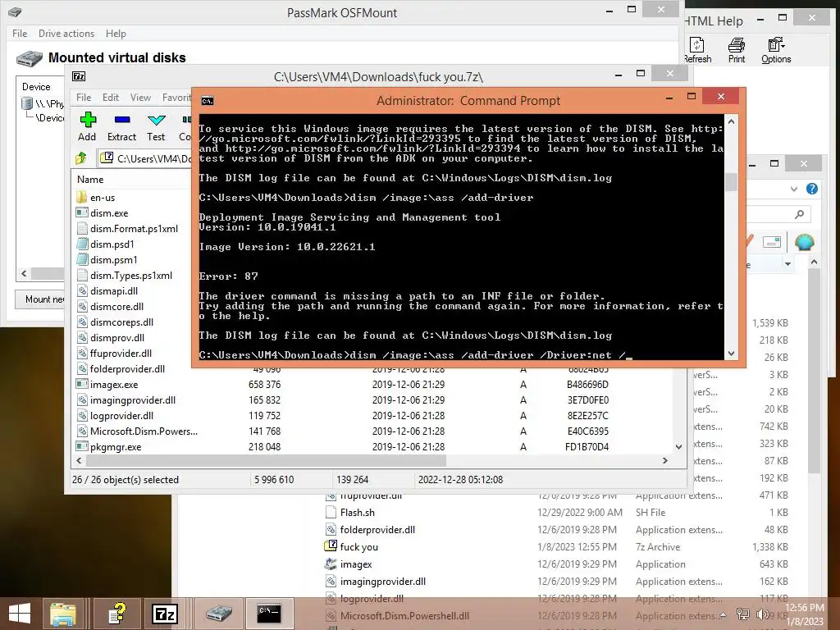This screenshot has height=630, width=840.
Task: Select the Command Prompt taskbar icon
Action: 269,614
